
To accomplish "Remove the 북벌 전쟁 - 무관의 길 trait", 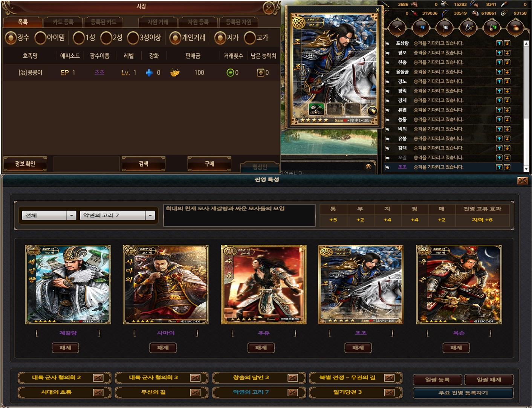I will [389, 378].
